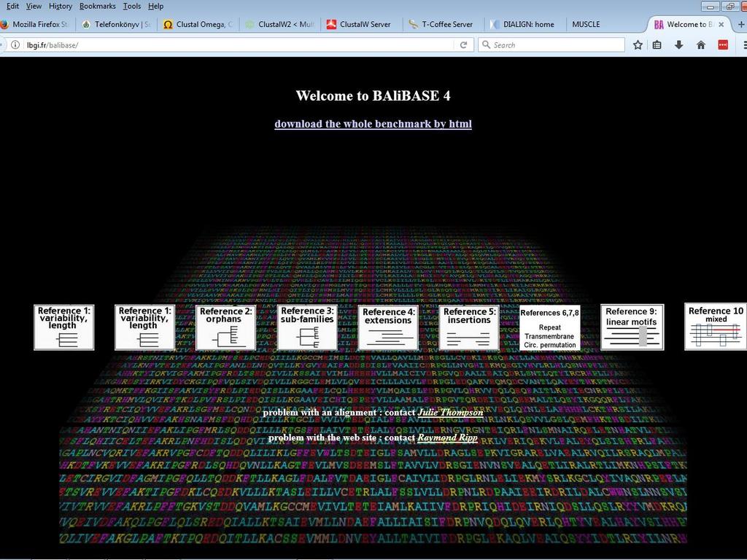Switch to the Clustal Omega tab
This screenshot has height=560, width=747.
(198, 24)
